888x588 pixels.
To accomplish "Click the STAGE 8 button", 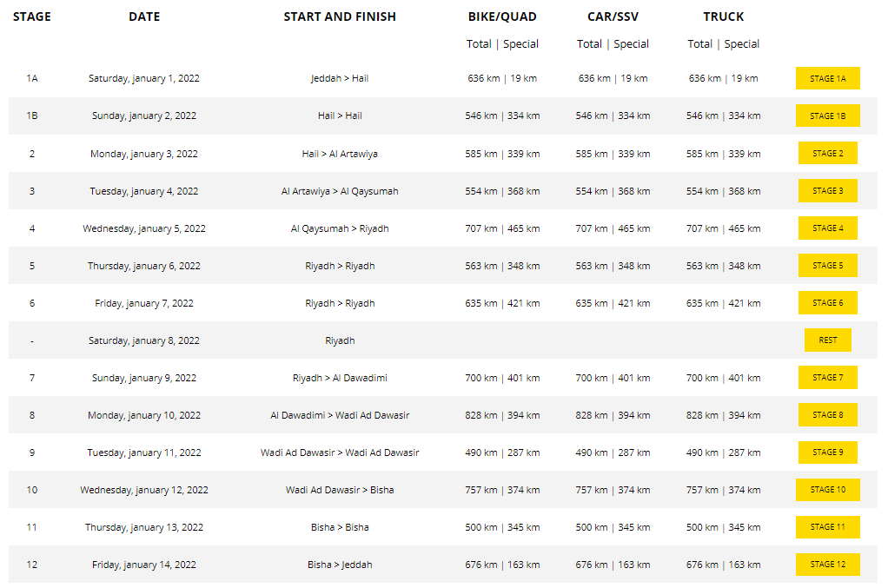I will pyautogui.click(x=827, y=414).
